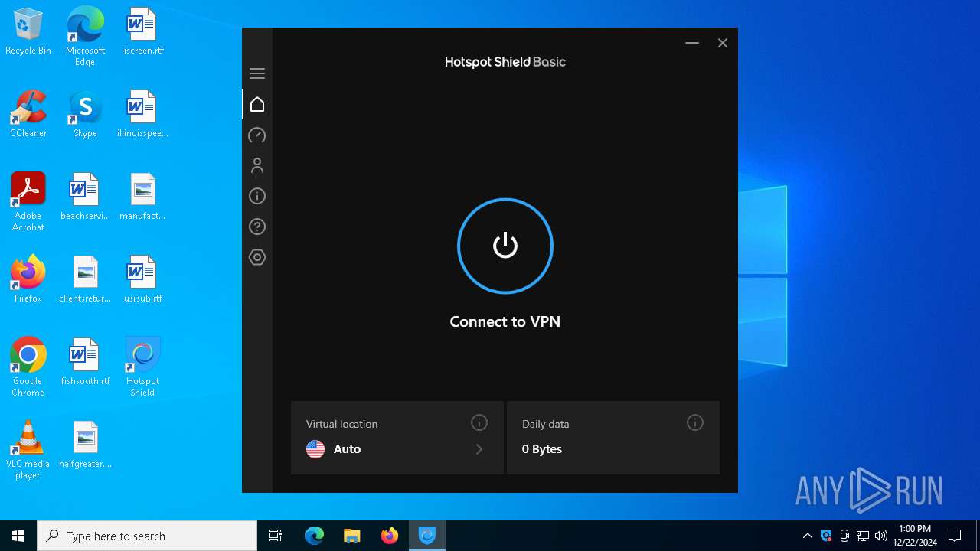Launch Edge from the taskbar
This screenshot has width=980, height=551.
click(x=315, y=536)
